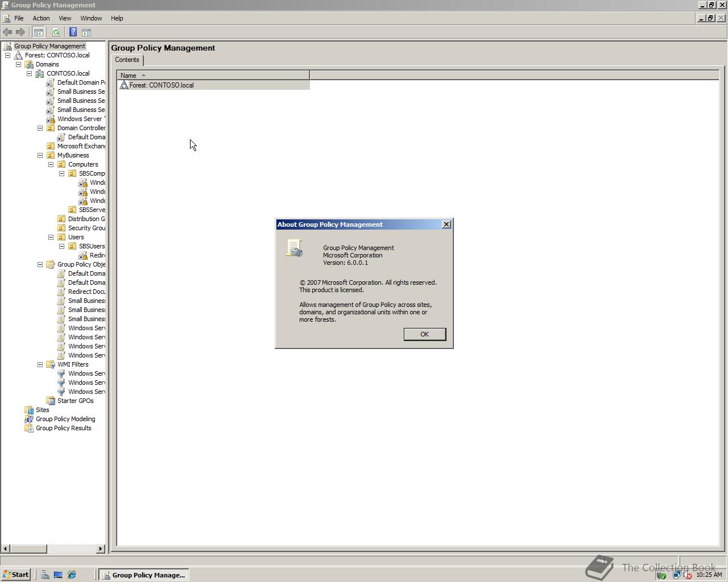Click the Group Policy Management right pane heading
Image resolution: width=728 pixels, height=582 pixels.
pos(163,48)
